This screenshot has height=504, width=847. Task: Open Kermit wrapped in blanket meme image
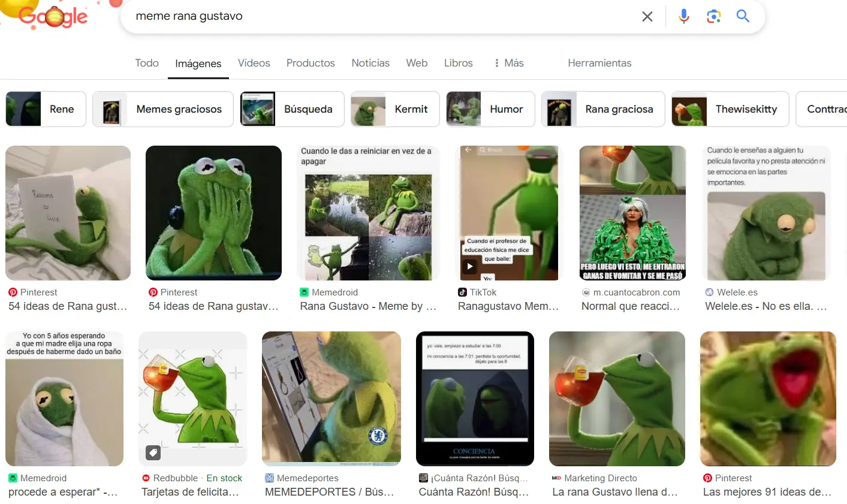[x=65, y=399]
